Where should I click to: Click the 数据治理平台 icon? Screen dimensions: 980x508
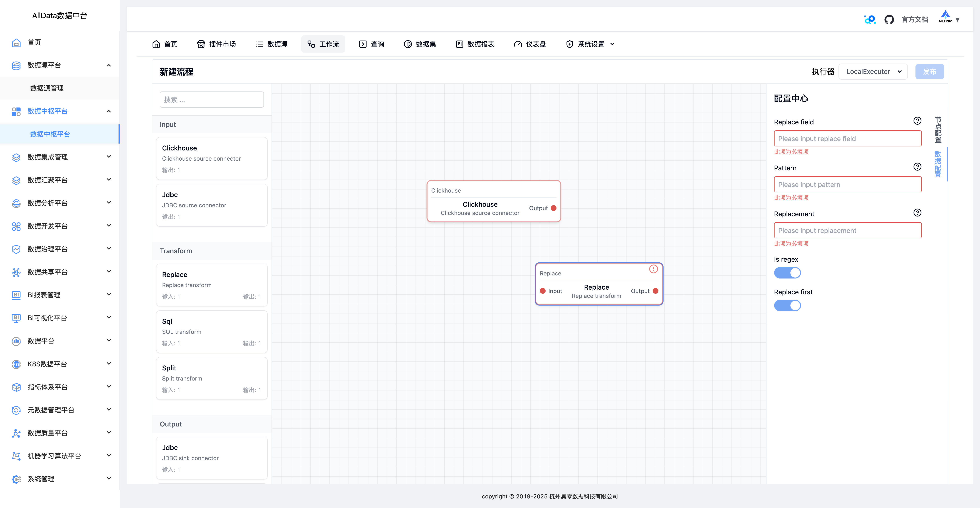pyautogui.click(x=16, y=249)
